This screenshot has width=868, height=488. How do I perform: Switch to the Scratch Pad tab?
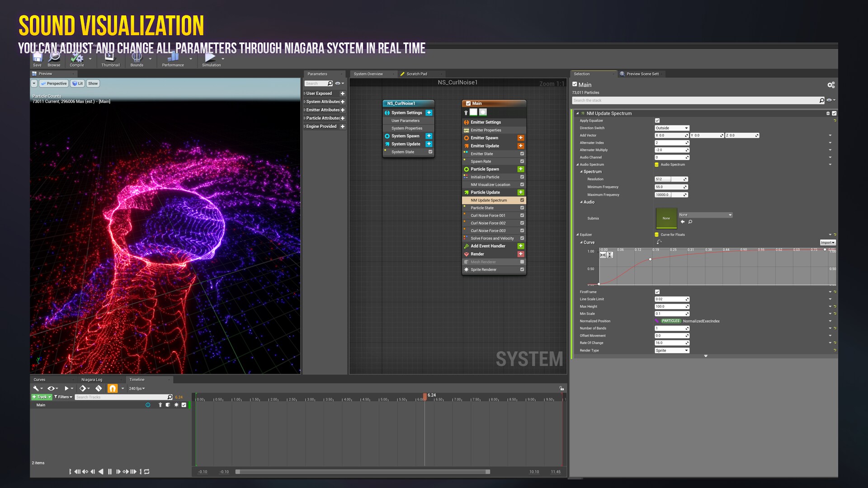click(x=416, y=74)
